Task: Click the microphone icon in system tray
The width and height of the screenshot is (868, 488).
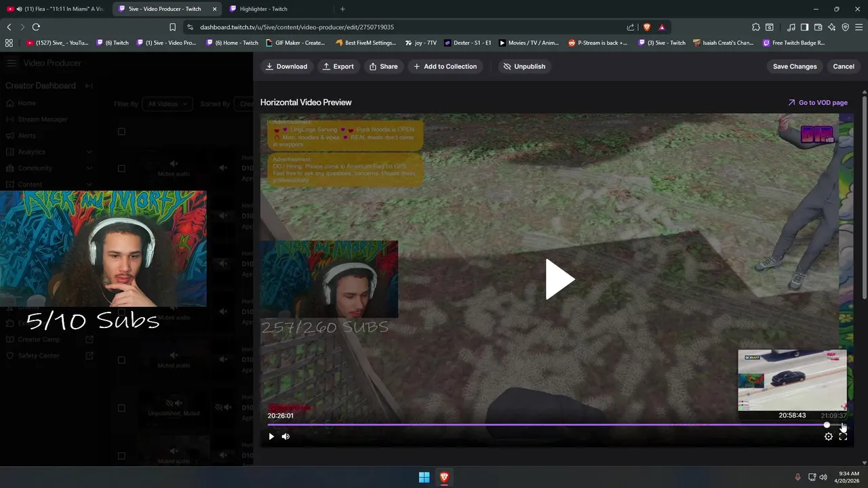Action: point(797,477)
